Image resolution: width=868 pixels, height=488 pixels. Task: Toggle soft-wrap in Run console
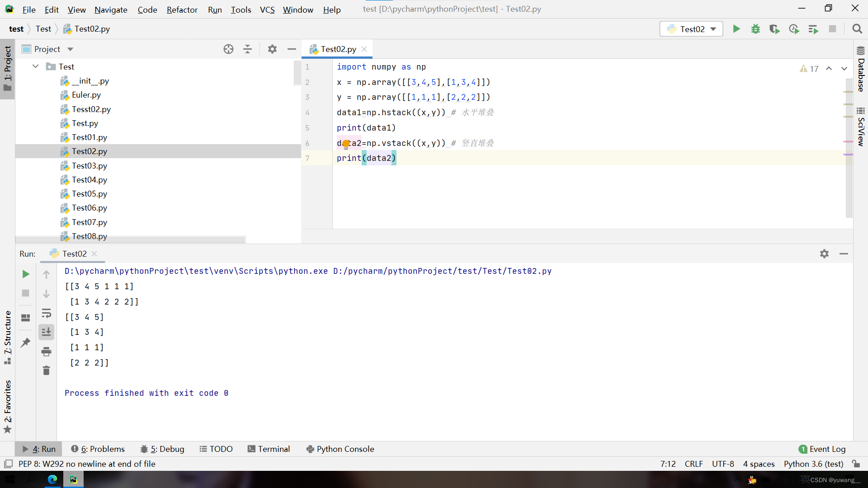(x=46, y=313)
